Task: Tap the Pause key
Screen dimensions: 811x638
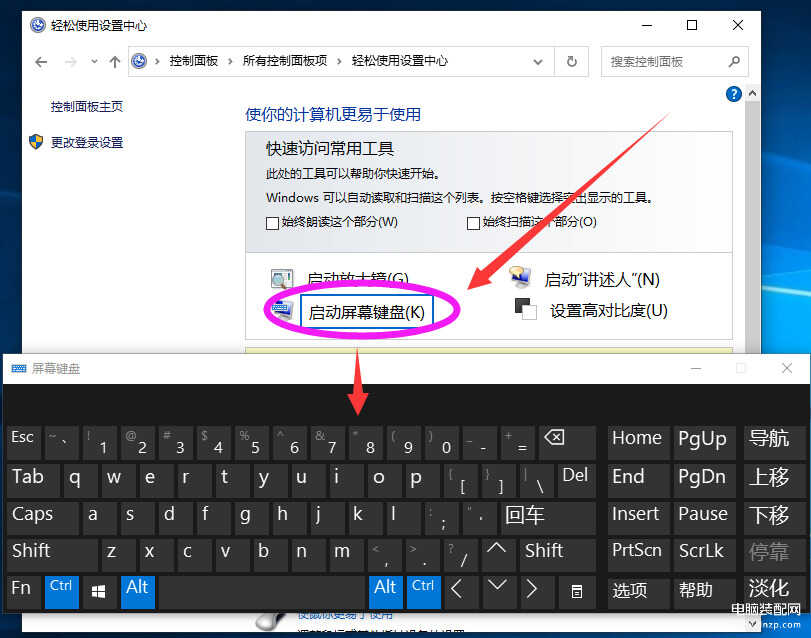Action: point(704,518)
